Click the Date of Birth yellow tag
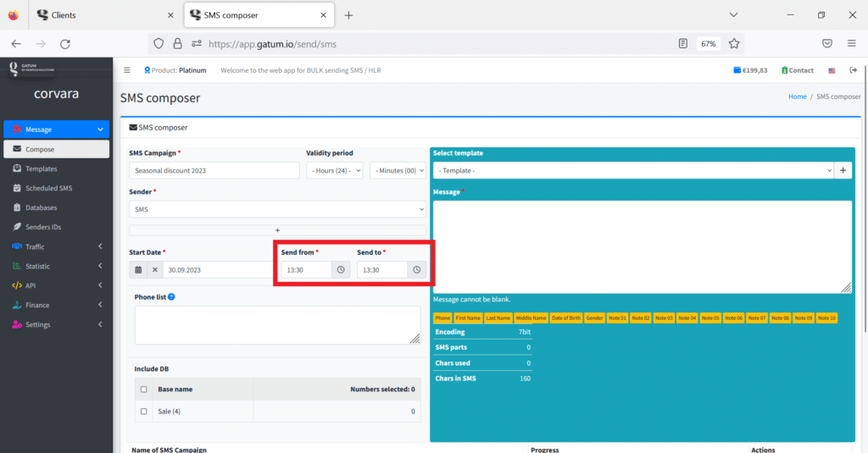 (x=565, y=318)
